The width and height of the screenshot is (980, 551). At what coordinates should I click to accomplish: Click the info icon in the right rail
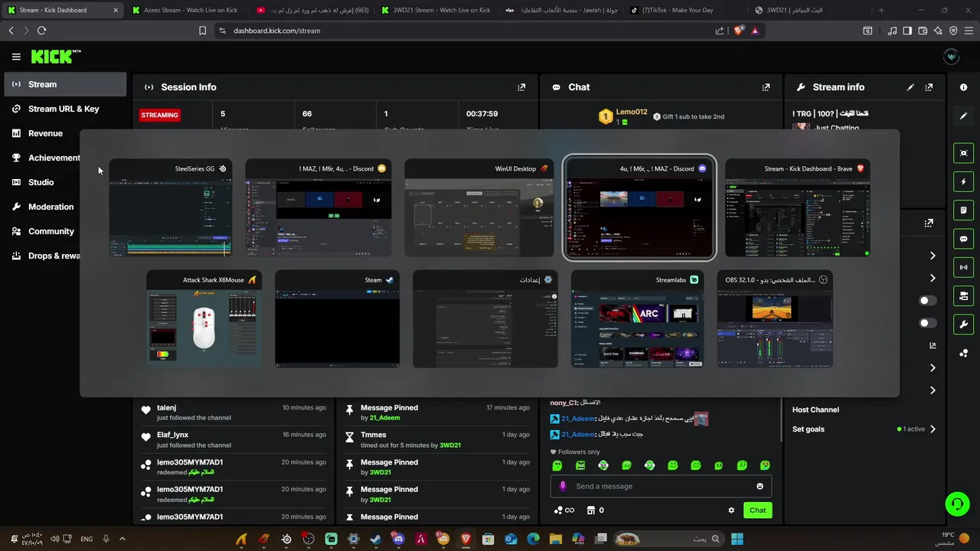coord(963,87)
